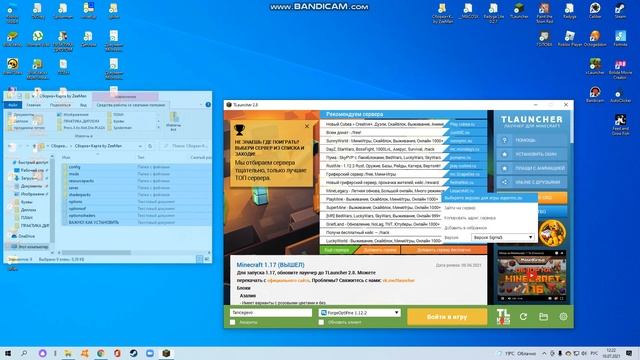The height and width of the screenshot is (360, 640).
Task: Open the ForgeOptiFine 1.12.2 version dropdown
Action: pyautogui.click(x=360, y=313)
